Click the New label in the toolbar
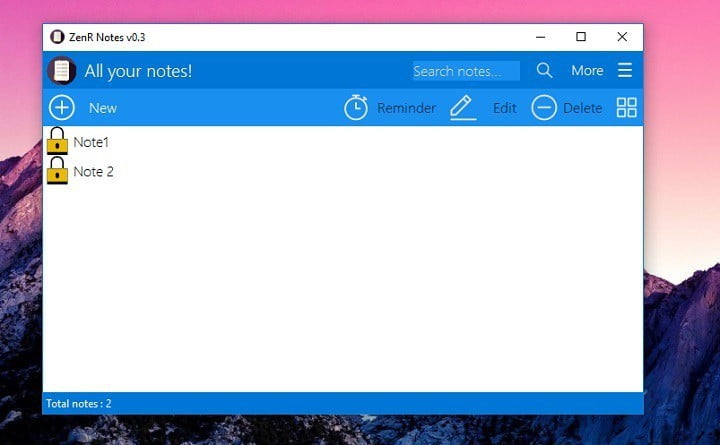The width and height of the screenshot is (720, 445). click(x=103, y=108)
